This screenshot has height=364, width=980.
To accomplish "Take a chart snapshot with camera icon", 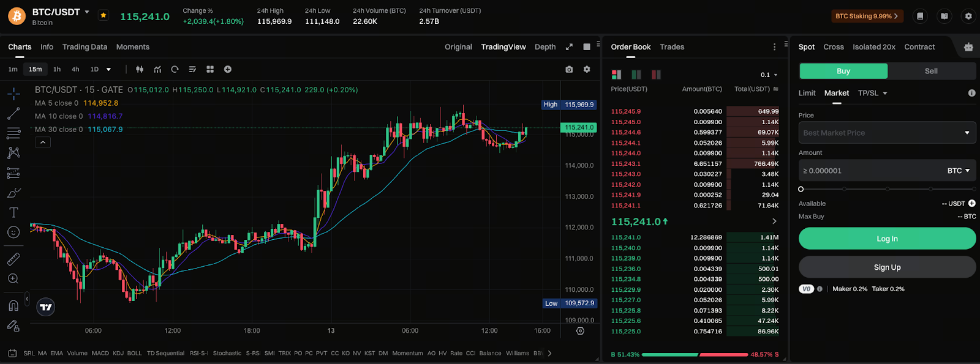I will coord(569,69).
